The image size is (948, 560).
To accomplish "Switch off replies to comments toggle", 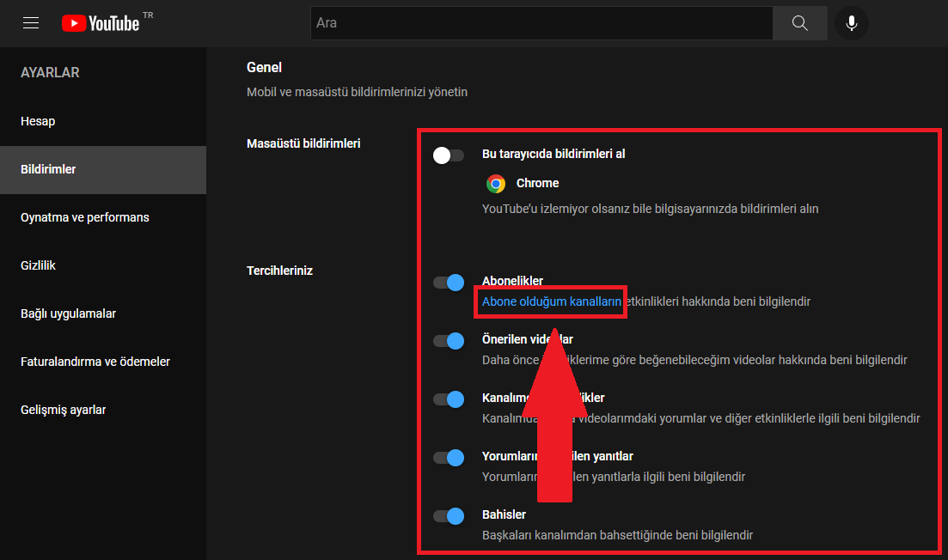I will [449, 458].
